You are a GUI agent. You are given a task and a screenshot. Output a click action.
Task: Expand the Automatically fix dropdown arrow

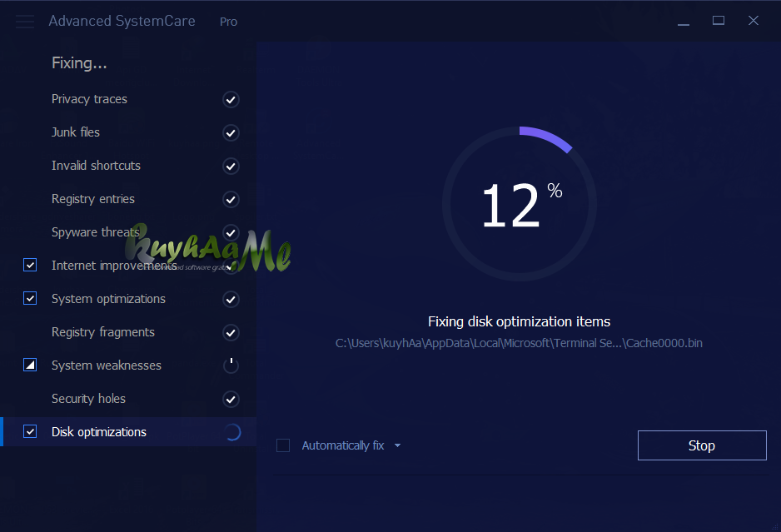point(397,445)
